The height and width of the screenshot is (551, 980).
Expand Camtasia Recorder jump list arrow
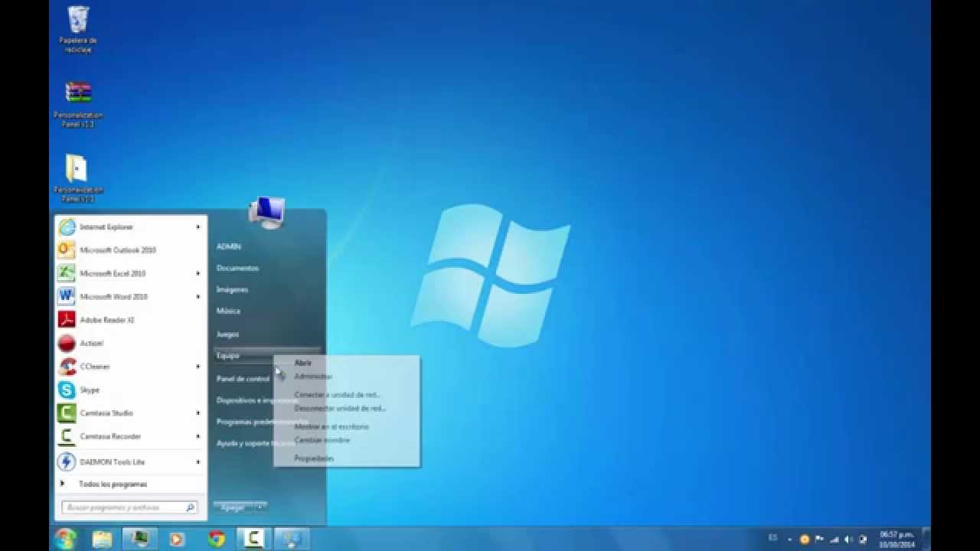pyautogui.click(x=198, y=436)
